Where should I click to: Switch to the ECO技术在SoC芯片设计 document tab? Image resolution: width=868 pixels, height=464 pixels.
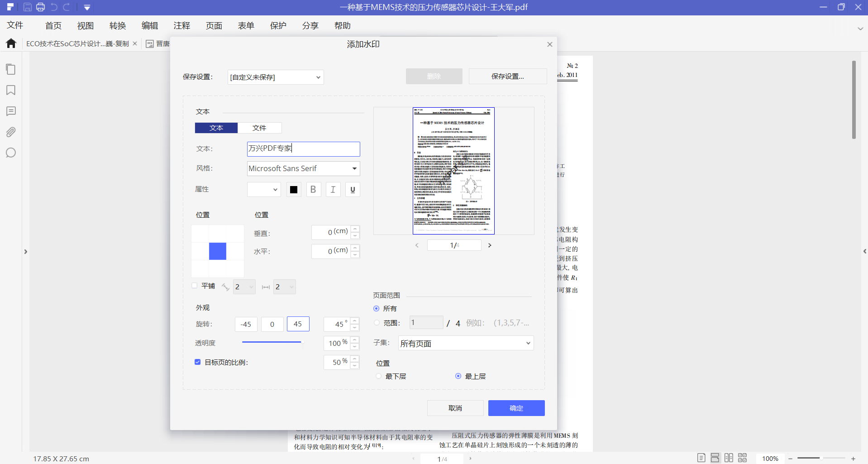76,43
